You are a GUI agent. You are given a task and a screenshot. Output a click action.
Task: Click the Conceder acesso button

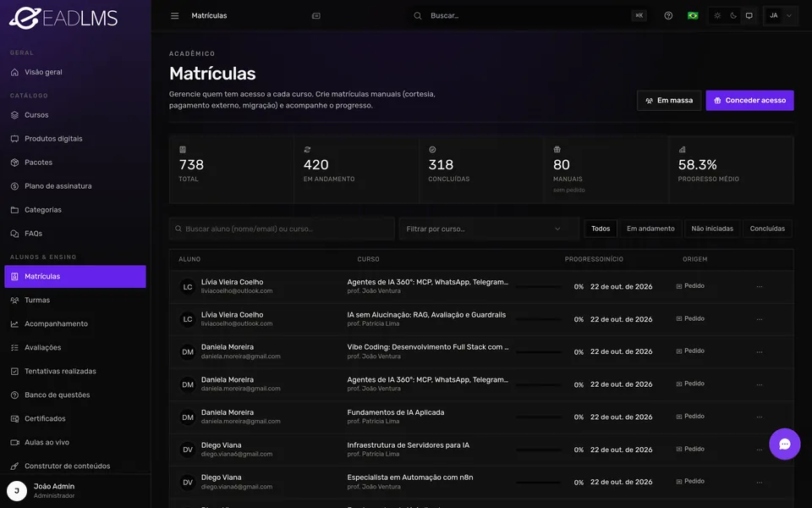click(749, 101)
